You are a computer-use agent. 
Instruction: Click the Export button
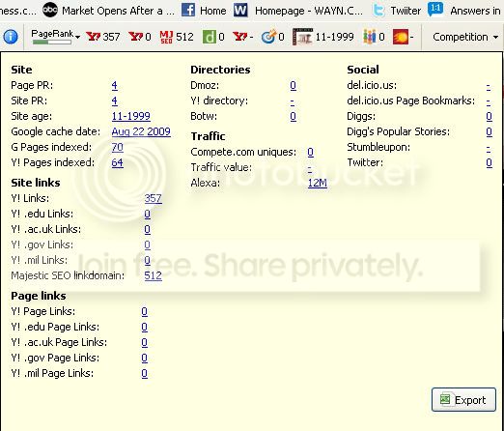(463, 400)
